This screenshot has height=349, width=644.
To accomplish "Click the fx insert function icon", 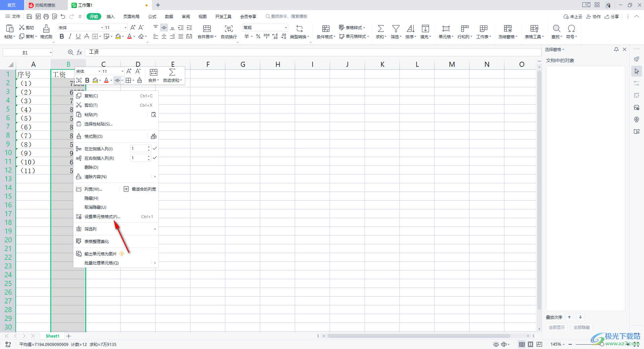I will pos(79,52).
